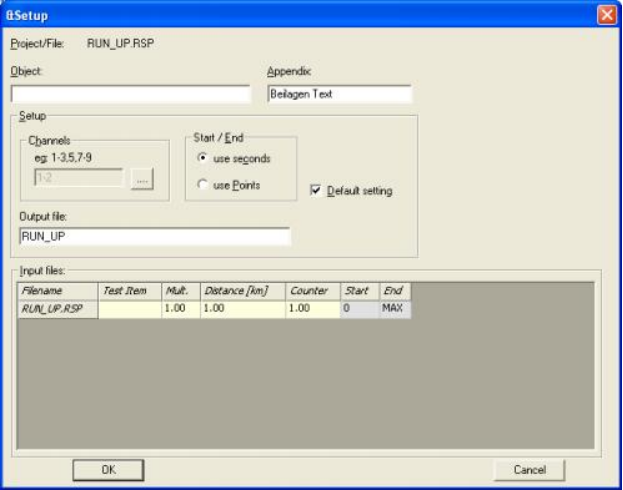Click the empty Test Item cell for RUN_UP.RSP
The height and width of the screenshot is (490, 623).
coord(130,309)
